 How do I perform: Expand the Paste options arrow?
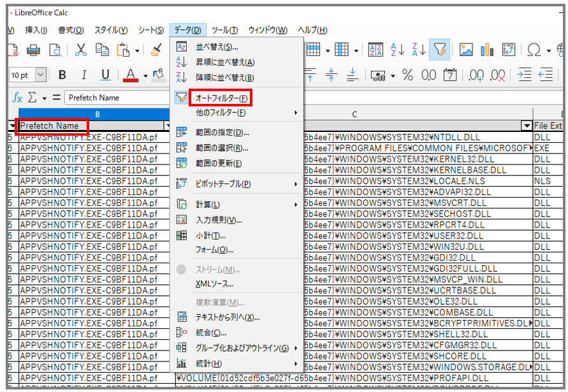click(137, 51)
